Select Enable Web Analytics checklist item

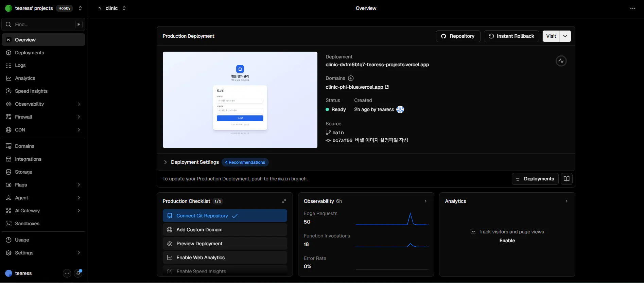pyautogui.click(x=225, y=258)
